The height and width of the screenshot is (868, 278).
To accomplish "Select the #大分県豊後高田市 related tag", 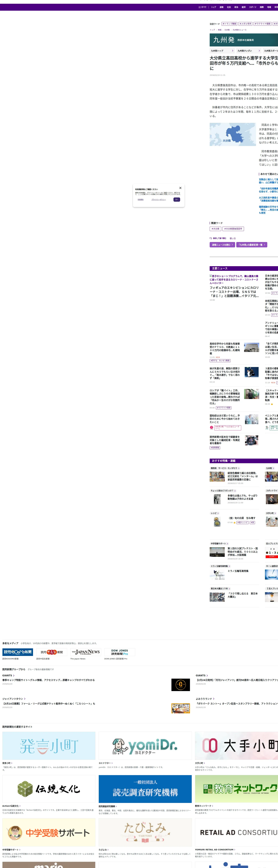I will tap(233, 229).
